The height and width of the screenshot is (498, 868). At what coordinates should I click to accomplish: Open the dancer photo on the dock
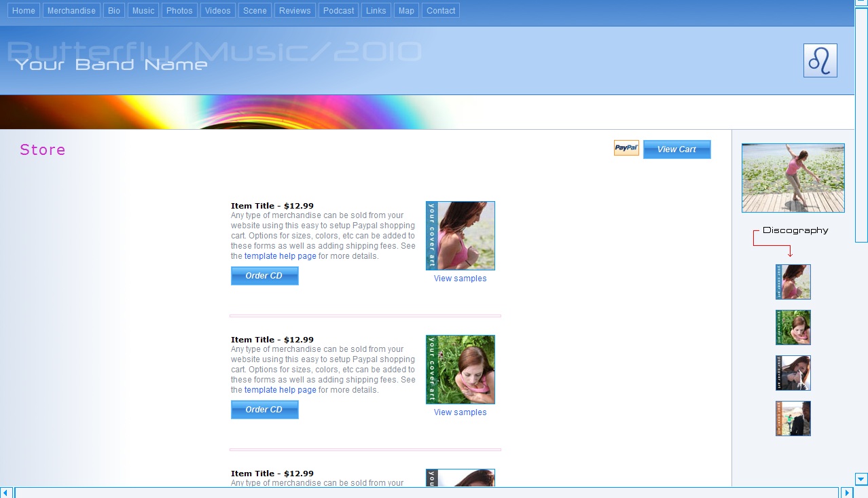click(793, 178)
